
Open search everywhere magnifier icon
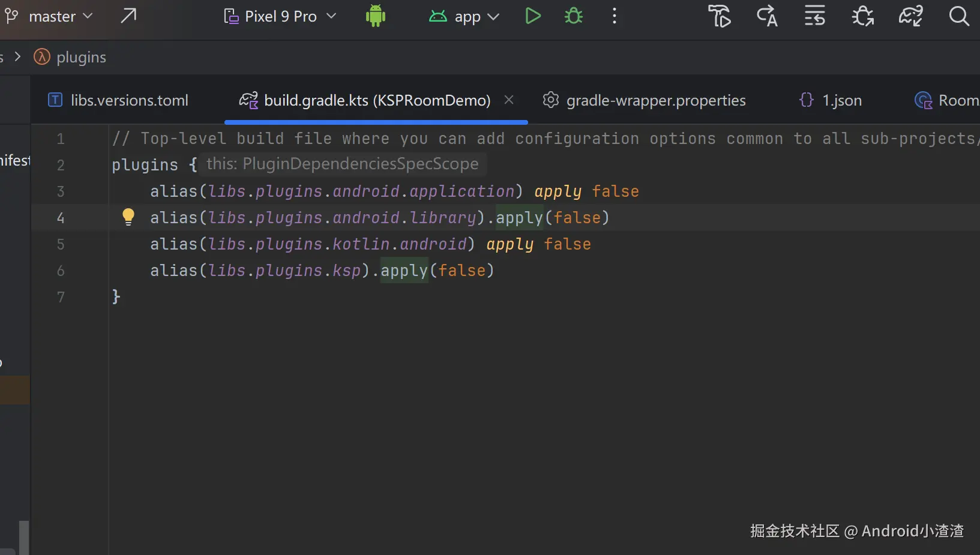click(959, 16)
